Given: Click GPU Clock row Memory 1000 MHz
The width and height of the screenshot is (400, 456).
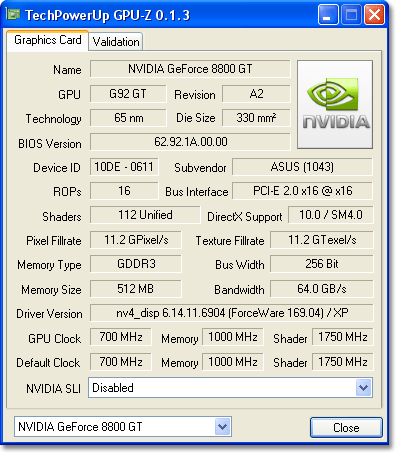Looking at the screenshot, I should pyautogui.click(x=233, y=337).
